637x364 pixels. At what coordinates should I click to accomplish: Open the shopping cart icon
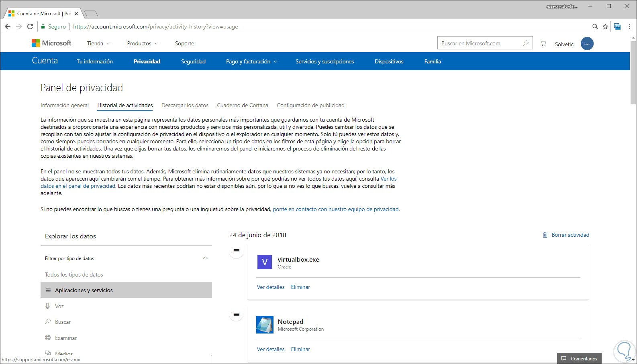point(543,43)
